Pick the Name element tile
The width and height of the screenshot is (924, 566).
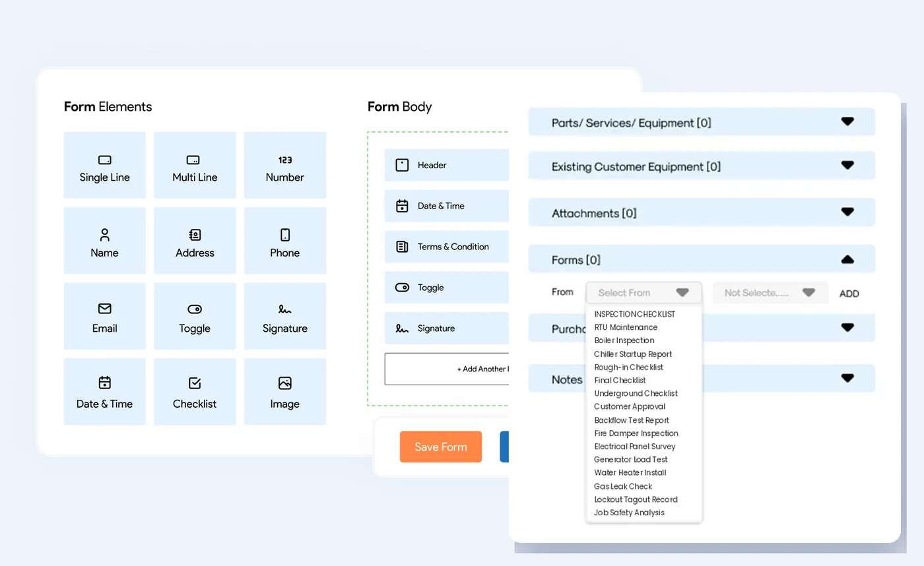[104, 241]
